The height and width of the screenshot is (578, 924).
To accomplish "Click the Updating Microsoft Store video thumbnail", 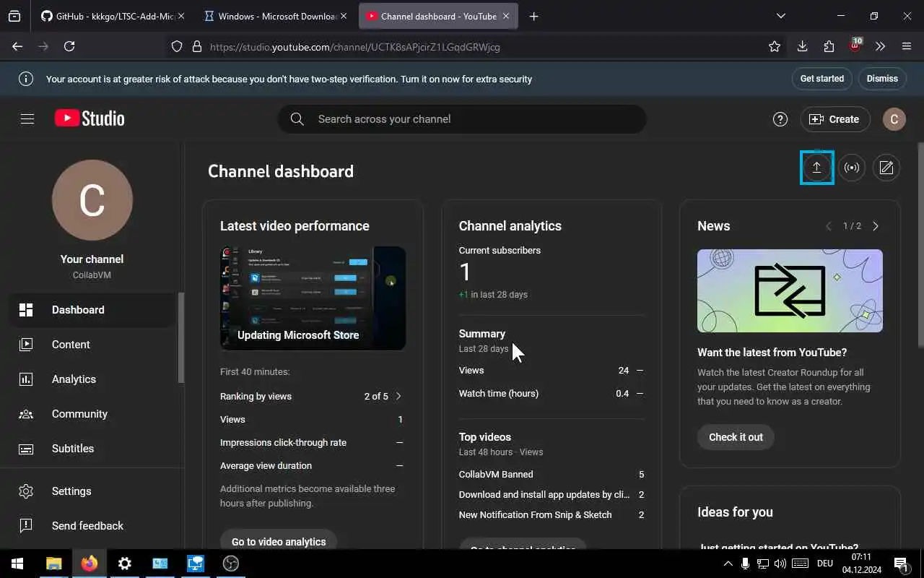I will point(313,298).
